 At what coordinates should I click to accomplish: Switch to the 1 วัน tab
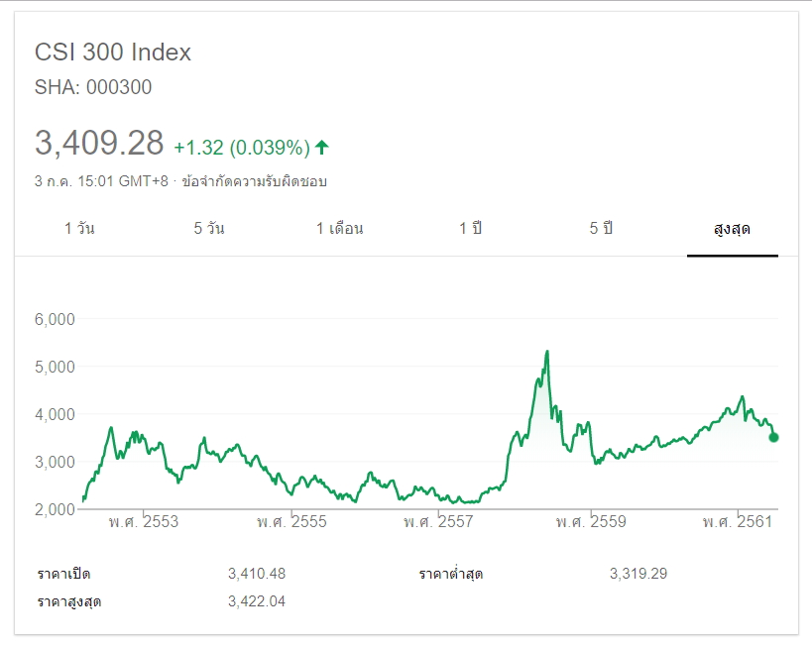pos(79,229)
